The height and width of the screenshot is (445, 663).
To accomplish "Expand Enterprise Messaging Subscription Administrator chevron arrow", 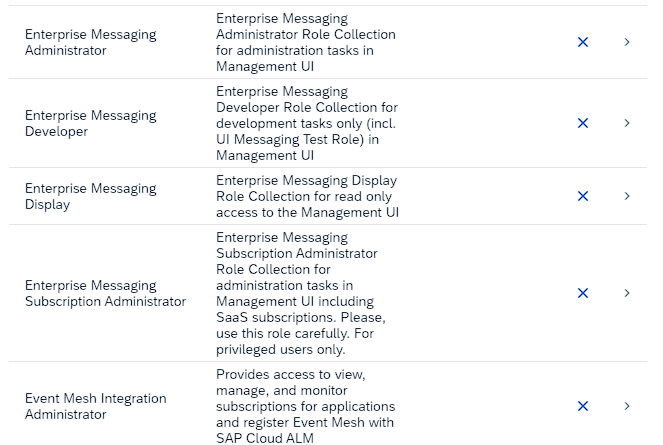I will click(627, 293).
